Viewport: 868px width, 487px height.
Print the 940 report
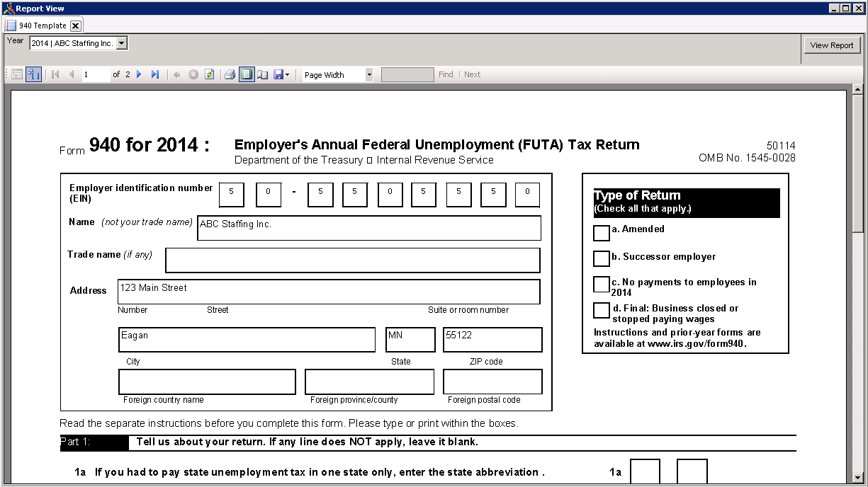click(230, 74)
